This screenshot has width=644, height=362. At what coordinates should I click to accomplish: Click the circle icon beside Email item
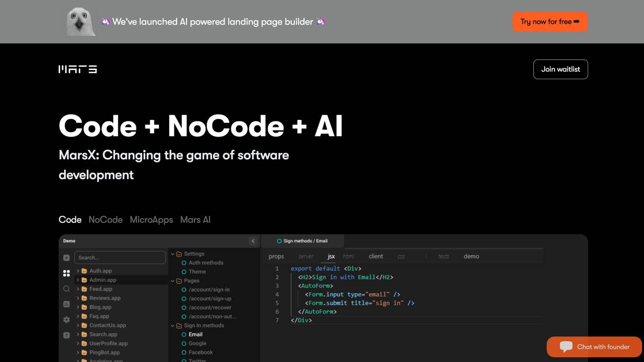(x=184, y=335)
